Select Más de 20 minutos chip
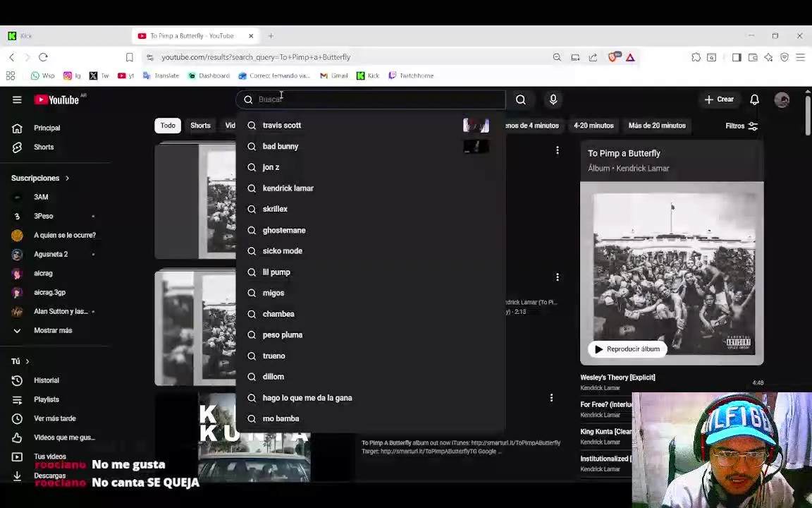Screen dimensions: 812x508 click(657, 126)
